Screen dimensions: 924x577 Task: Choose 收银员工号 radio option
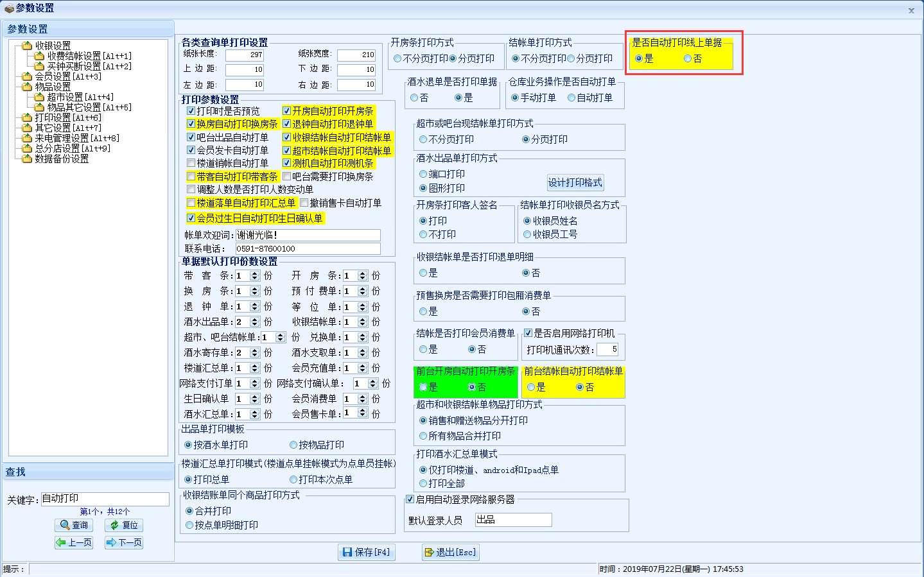click(x=527, y=234)
